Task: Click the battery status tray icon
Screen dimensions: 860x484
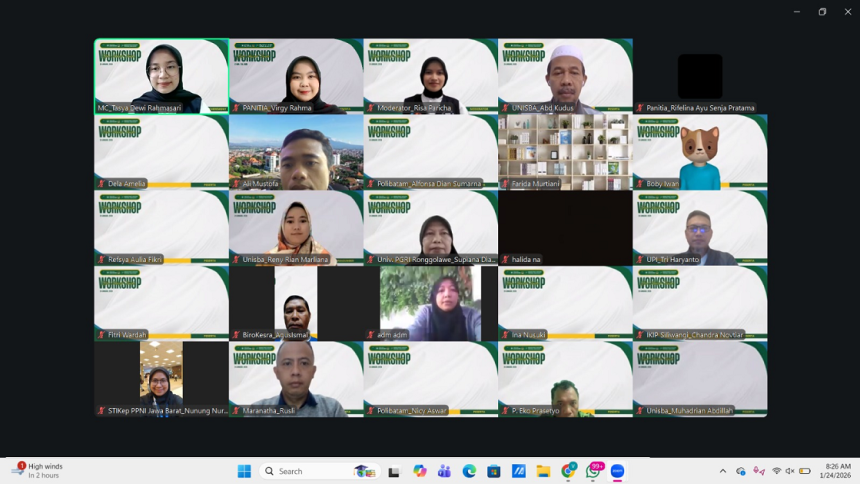Action: point(805,471)
